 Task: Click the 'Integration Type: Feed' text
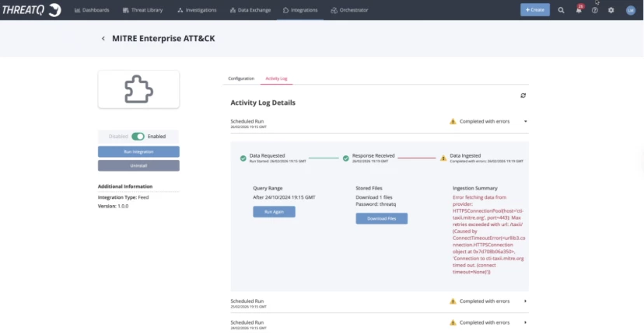123,197
